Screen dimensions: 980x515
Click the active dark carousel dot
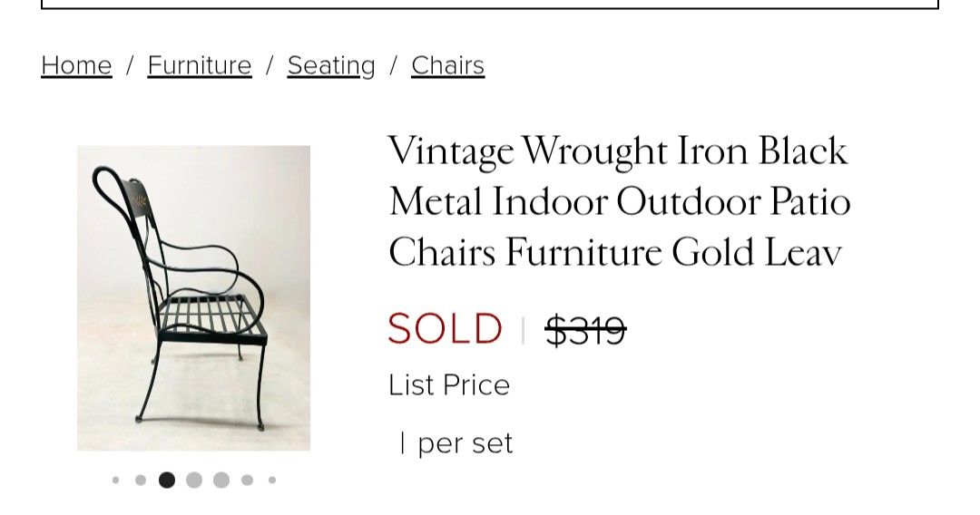[167, 481]
